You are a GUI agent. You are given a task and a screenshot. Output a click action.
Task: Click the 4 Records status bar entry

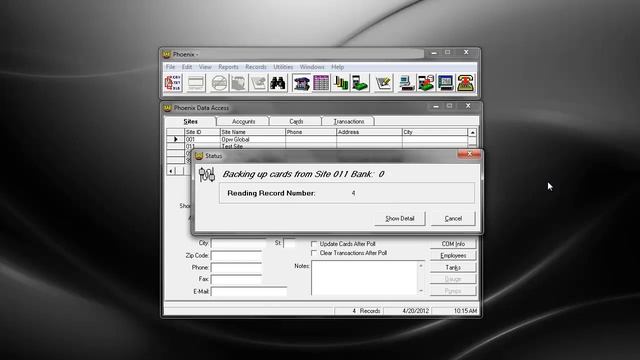point(359,311)
